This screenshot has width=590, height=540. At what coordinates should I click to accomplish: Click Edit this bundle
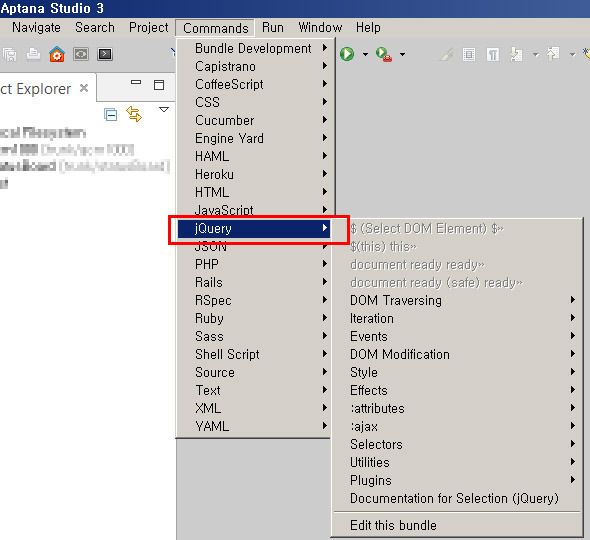[457, 525]
